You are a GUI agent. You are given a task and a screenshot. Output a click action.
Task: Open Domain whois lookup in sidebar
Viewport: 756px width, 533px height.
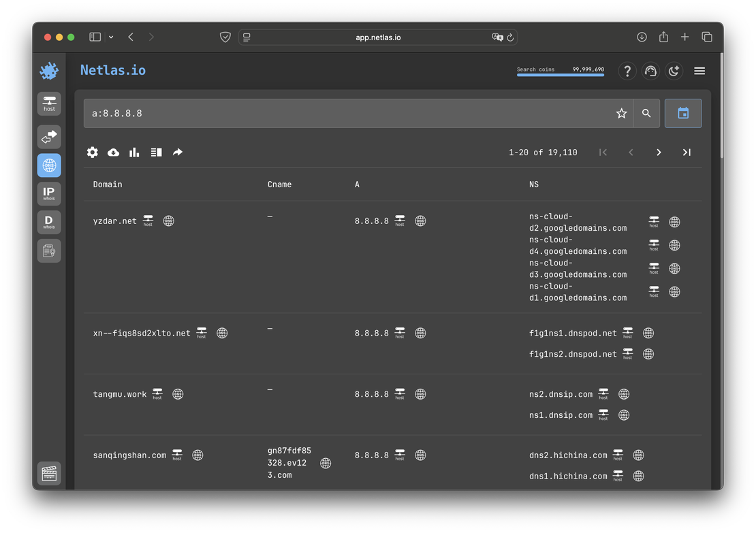49,223
